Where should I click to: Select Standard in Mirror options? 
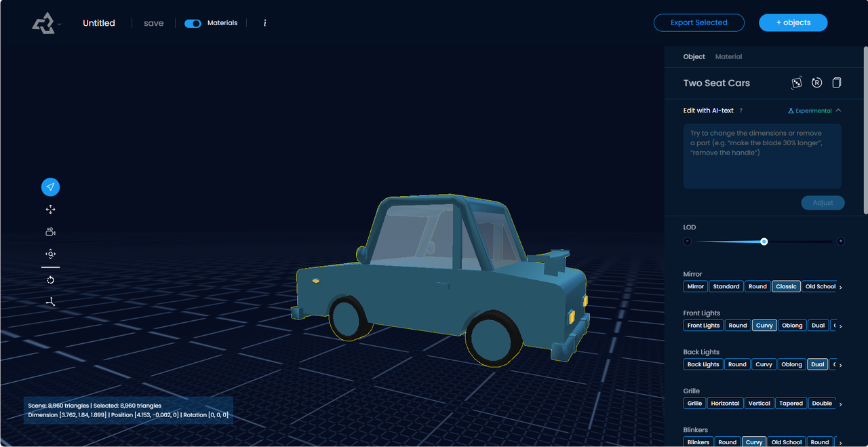726,286
